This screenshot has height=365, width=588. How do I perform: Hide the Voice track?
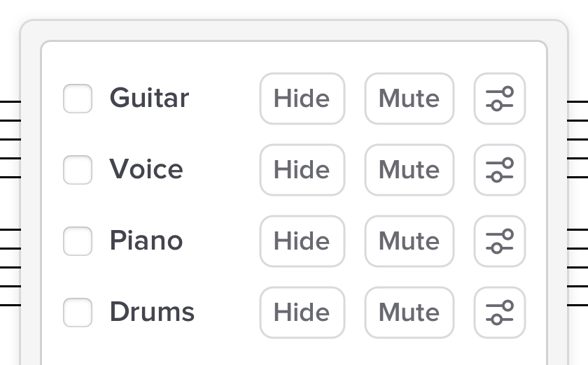coord(302,170)
